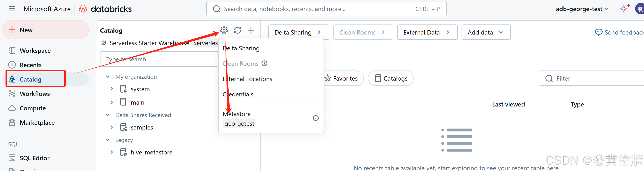
Task: Click the Filter input field
Action: [x=591, y=78]
